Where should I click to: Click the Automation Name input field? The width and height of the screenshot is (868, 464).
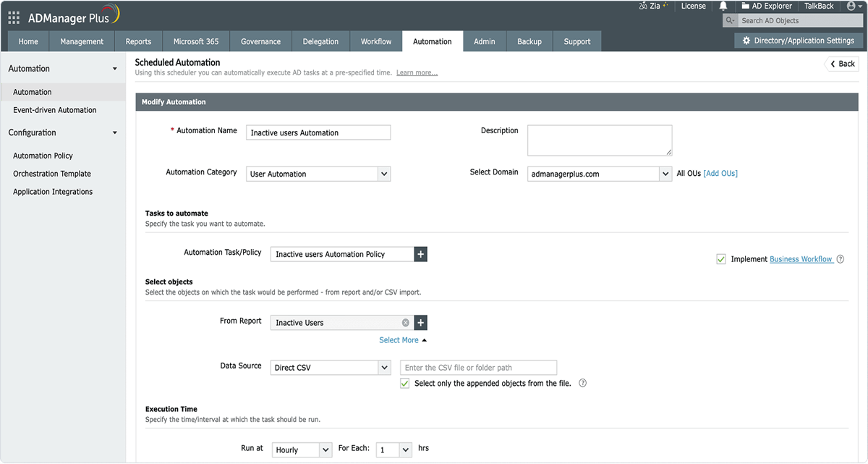pos(318,132)
